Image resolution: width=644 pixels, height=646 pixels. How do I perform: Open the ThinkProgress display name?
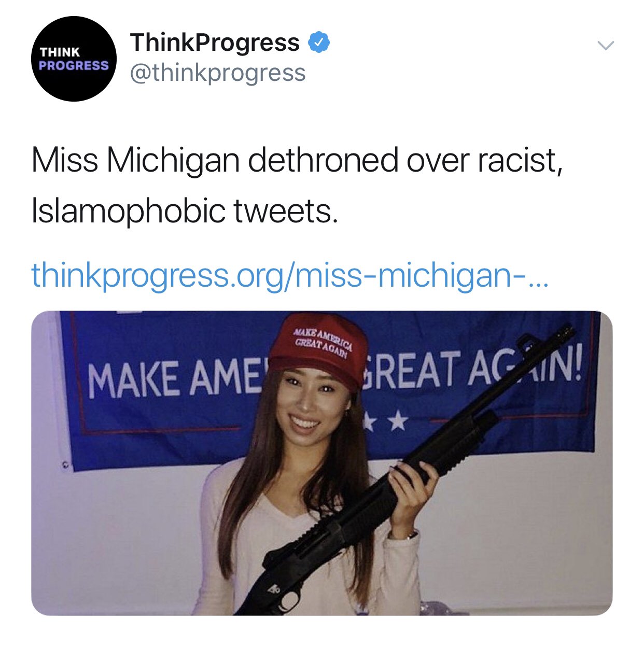coord(215,43)
